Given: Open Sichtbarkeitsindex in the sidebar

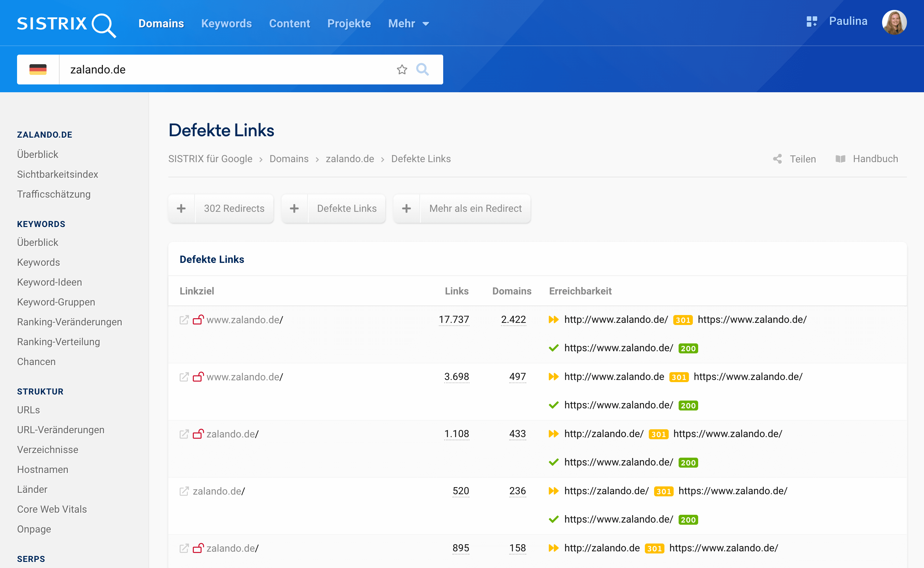Looking at the screenshot, I should coord(58,174).
